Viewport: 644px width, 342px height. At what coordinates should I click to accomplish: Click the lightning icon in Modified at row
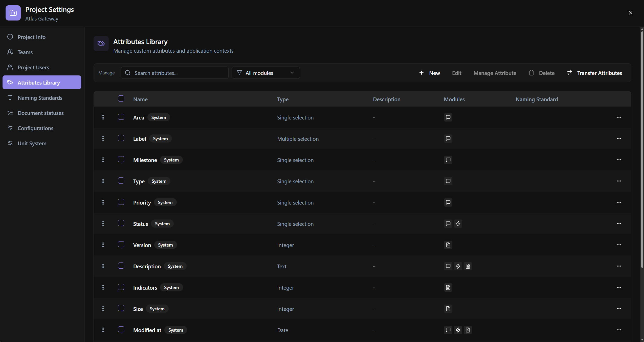click(458, 330)
